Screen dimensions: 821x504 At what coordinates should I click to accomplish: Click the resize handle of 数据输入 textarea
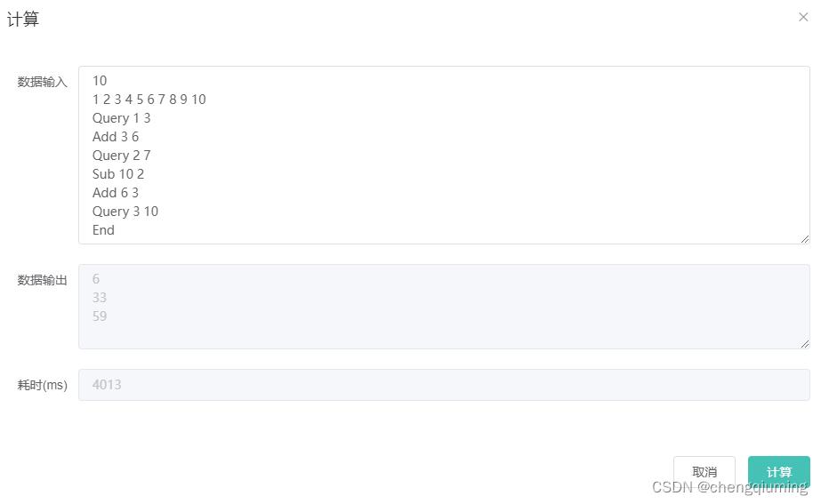click(x=805, y=239)
